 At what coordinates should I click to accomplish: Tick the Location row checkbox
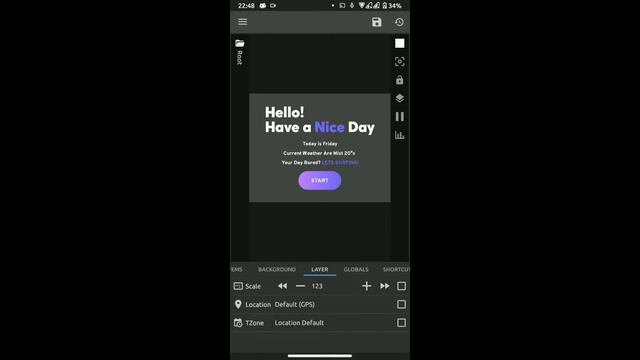point(401,304)
